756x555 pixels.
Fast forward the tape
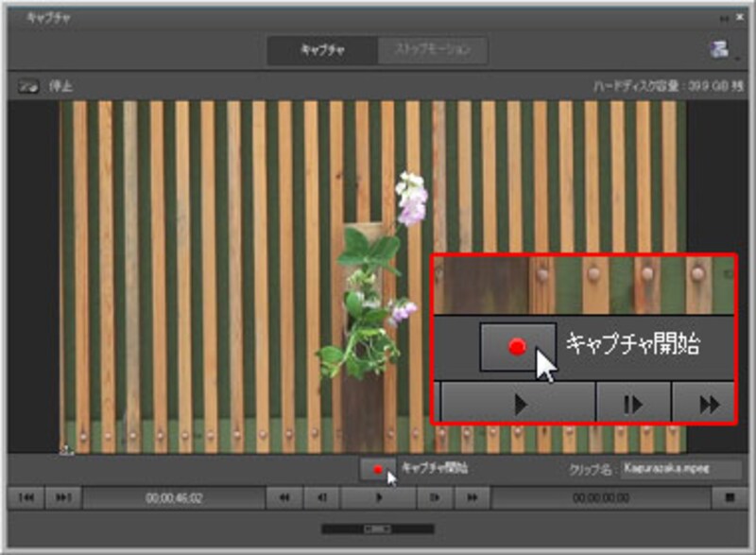(x=472, y=497)
